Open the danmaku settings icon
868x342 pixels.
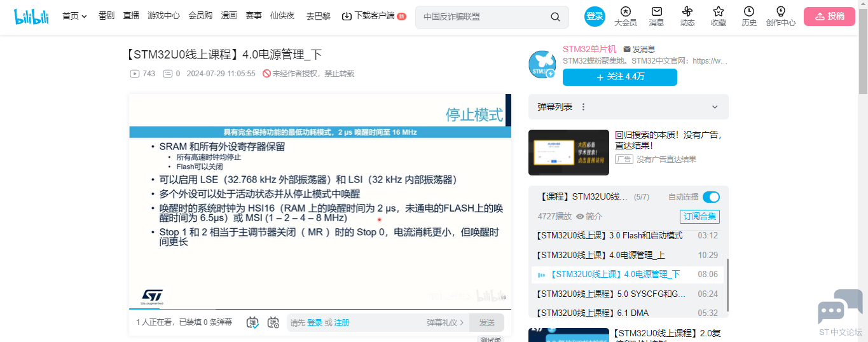(x=273, y=322)
